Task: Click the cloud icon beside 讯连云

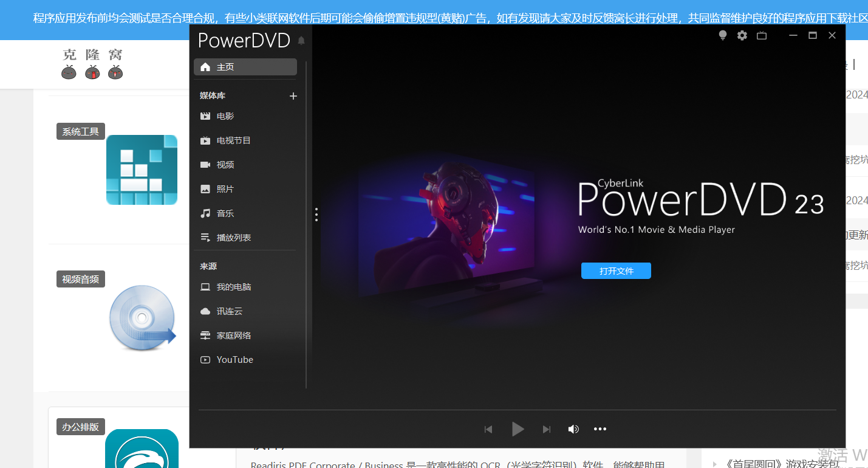Action: coord(205,311)
